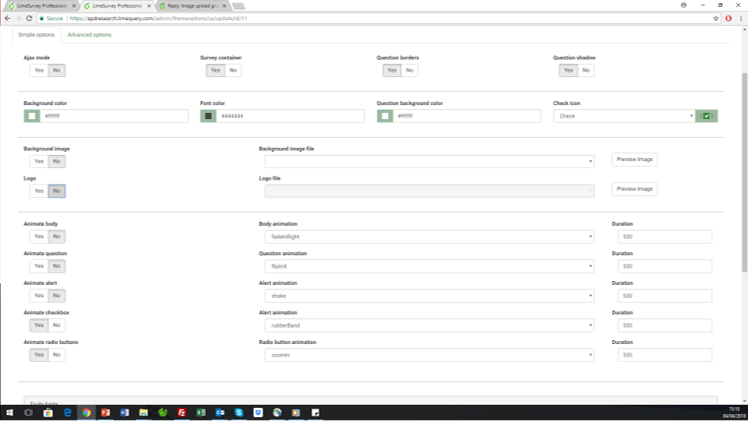The image size is (748, 423).
Task: Bookmark this page with the star icon
Action: click(x=716, y=18)
